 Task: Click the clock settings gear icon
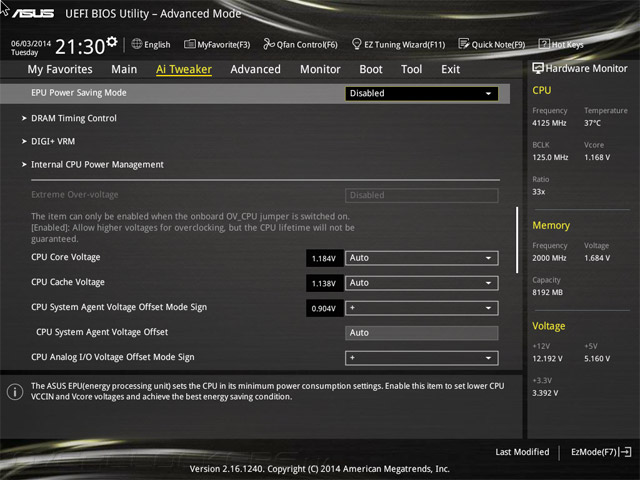112,42
